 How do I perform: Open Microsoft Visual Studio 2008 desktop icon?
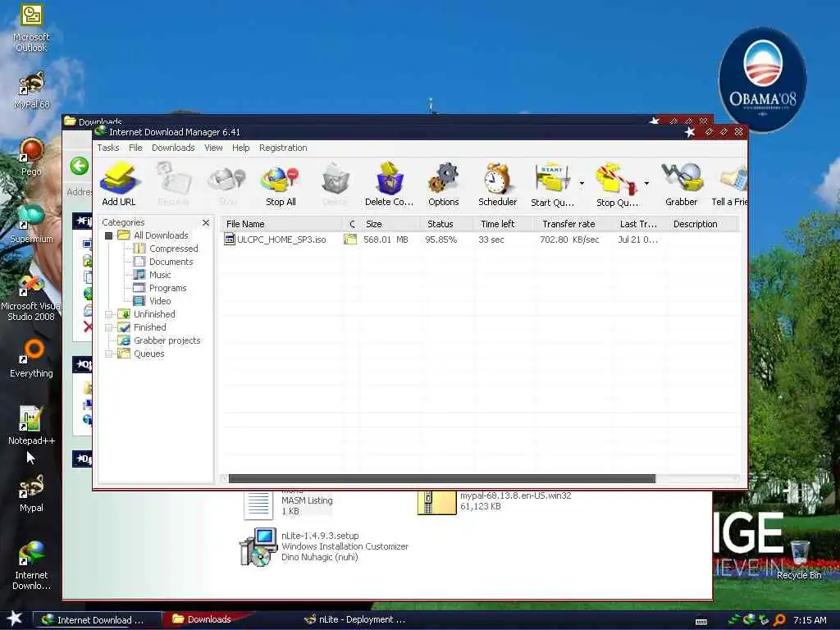(x=31, y=298)
